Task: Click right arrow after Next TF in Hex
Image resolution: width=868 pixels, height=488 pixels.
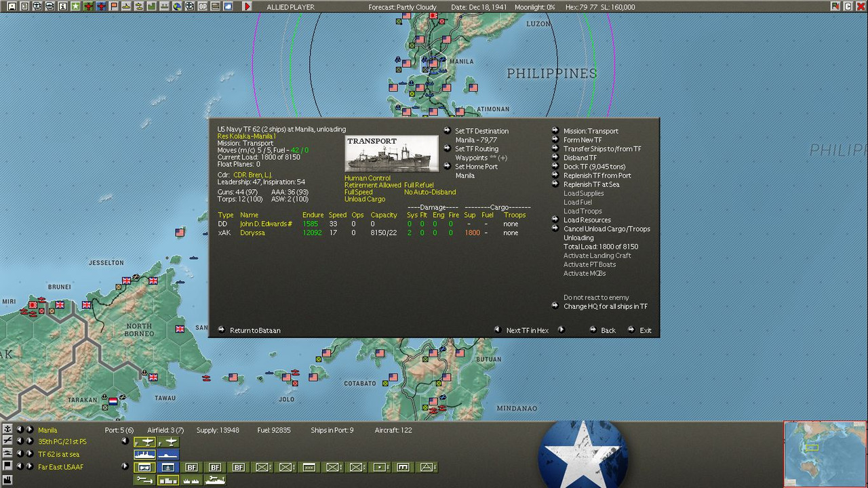Action: click(561, 330)
